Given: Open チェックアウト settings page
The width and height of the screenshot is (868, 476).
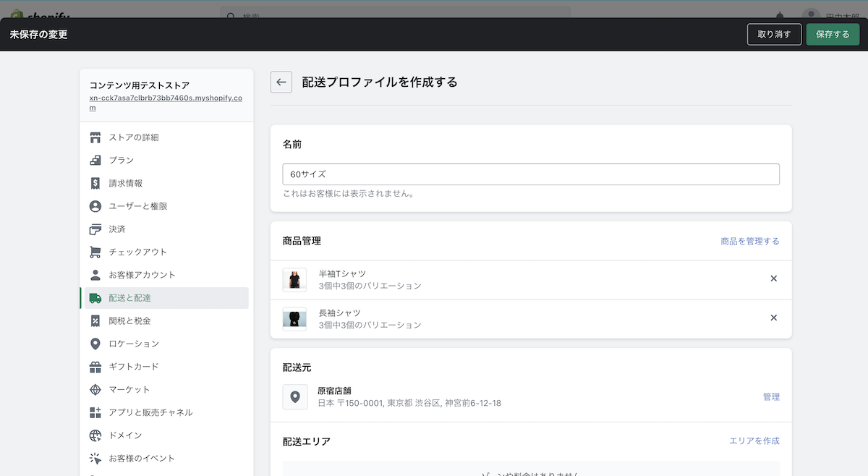Looking at the screenshot, I should click(x=166, y=252).
